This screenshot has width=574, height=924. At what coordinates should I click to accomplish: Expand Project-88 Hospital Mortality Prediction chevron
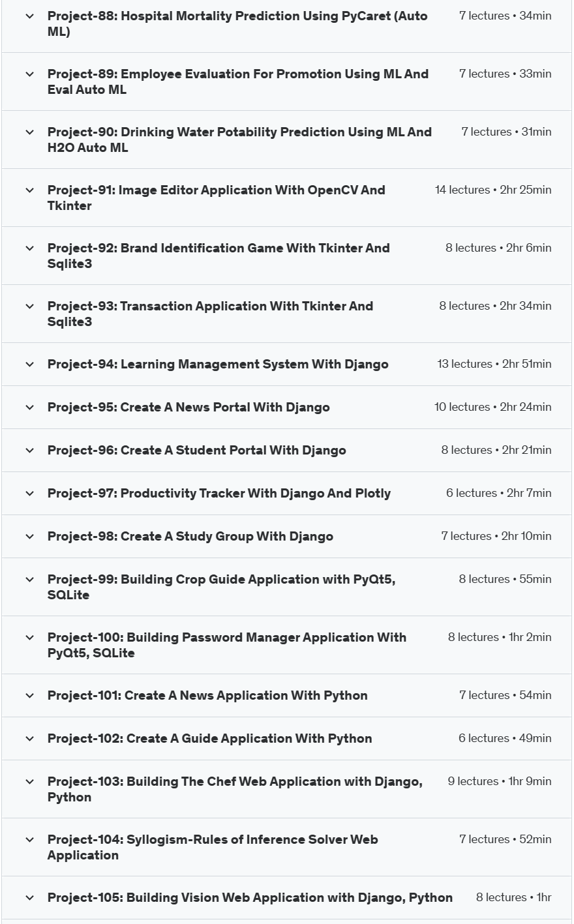pos(29,16)
